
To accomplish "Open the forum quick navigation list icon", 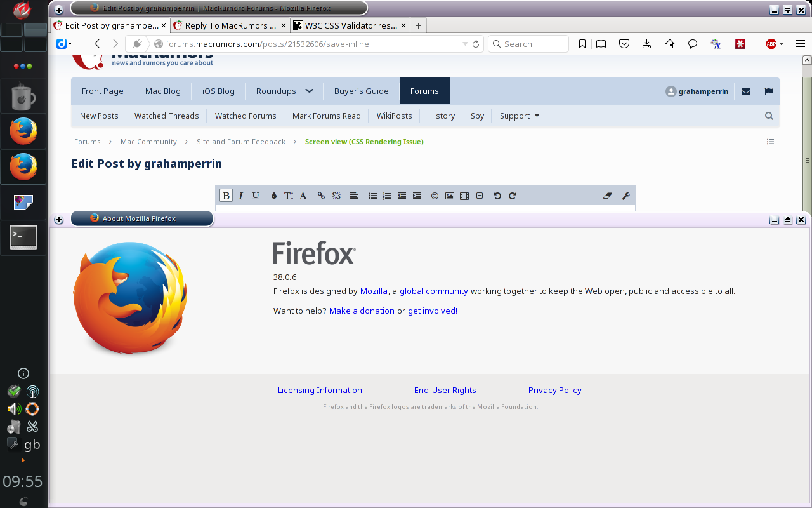I will 770,142.
